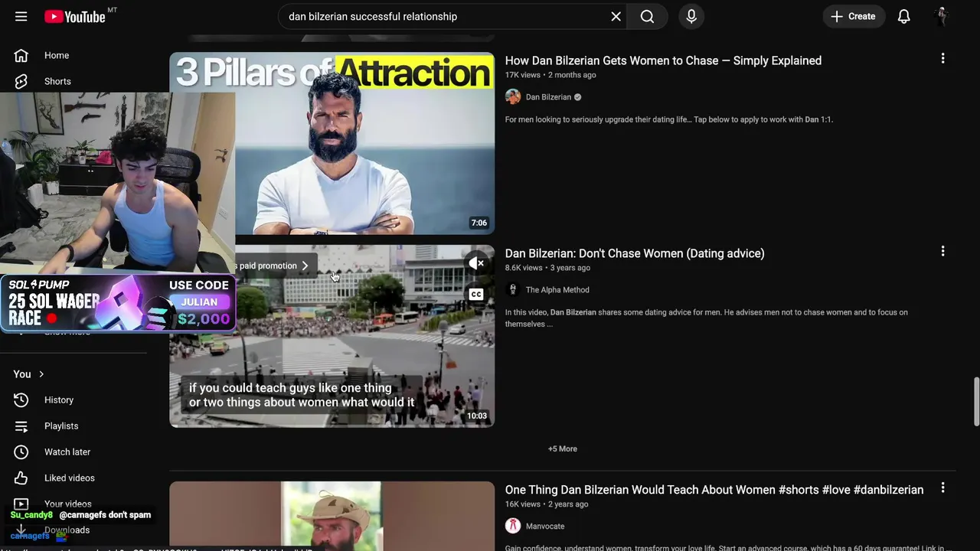Viewport: 980px width, 551px height.
Task: Click the Shorts icon in sidebar
Action: point(21,81)
